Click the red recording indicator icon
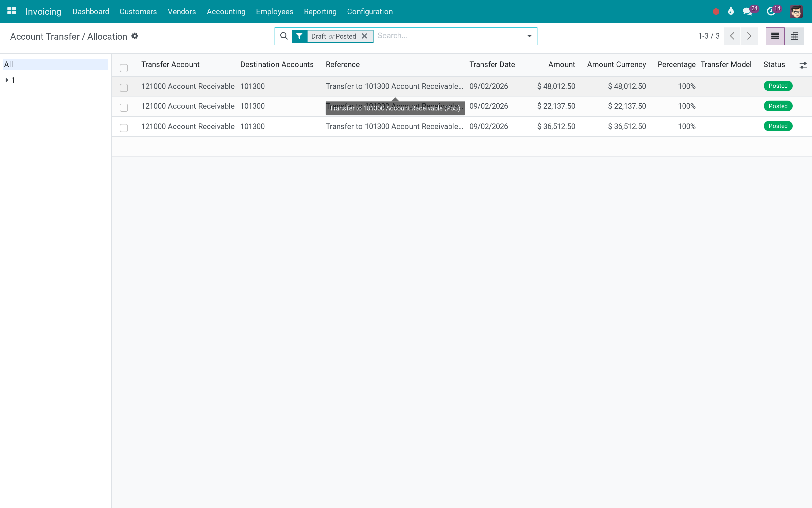 [x=716, y=11]
